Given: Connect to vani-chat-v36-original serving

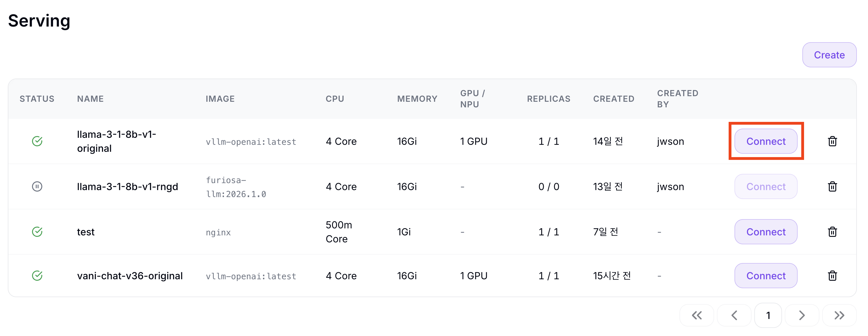Looking at the screenshot, I should coord(766,276).
